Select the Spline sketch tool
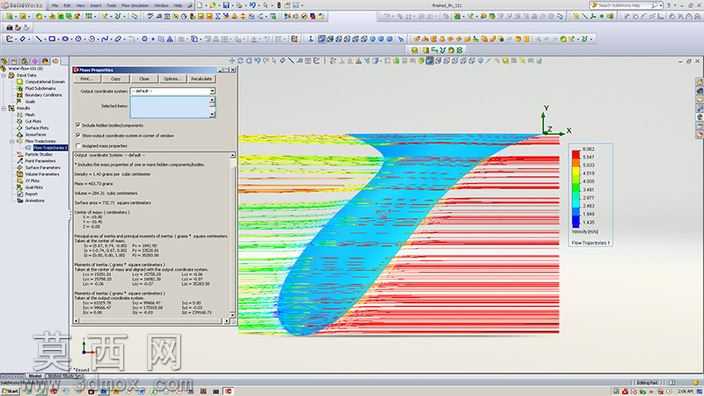This screenshot has height=396, width=704. click(105, 39)
